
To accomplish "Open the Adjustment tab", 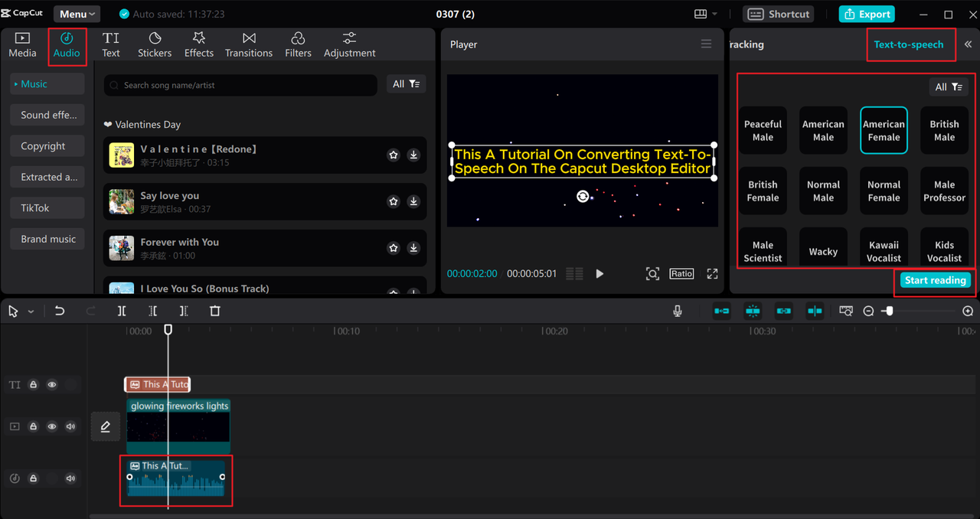I will coord(349,45).
